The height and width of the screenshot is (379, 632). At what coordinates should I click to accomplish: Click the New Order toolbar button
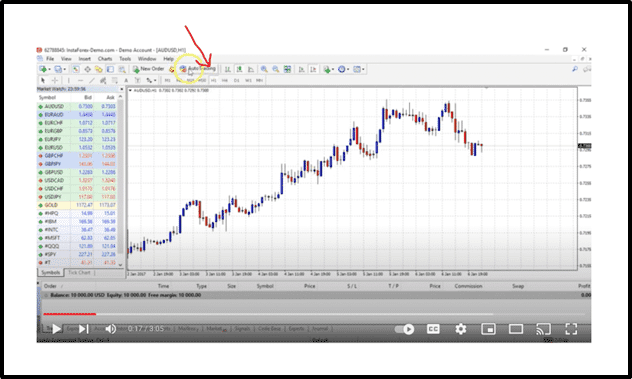click(x=148, y=69)
